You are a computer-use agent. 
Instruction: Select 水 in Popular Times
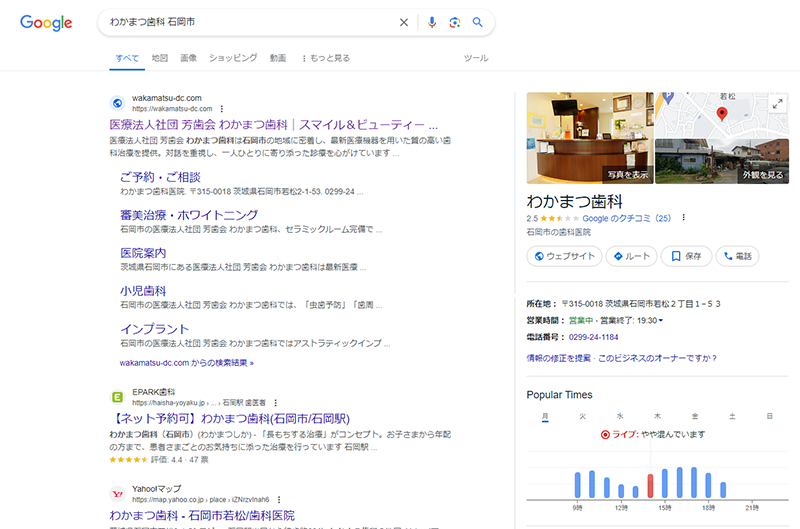tap(620, 416)
